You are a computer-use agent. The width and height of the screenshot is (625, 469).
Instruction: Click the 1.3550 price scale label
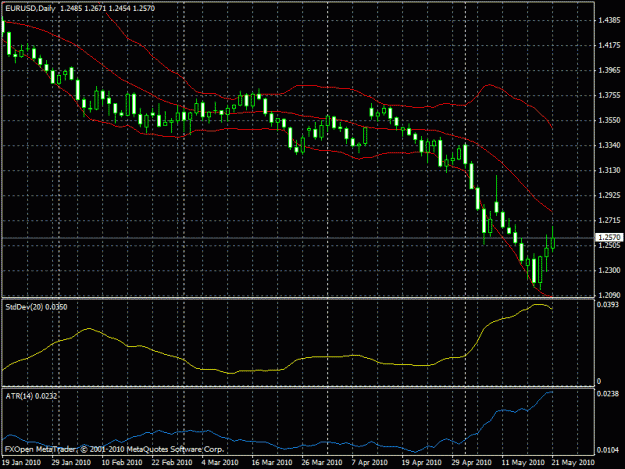click(609, 120)
